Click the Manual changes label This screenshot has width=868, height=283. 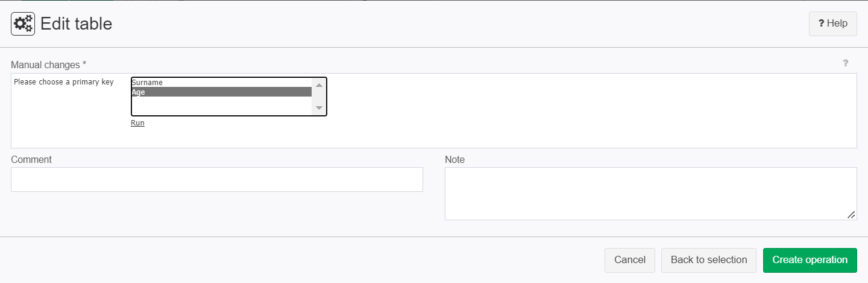49,64
